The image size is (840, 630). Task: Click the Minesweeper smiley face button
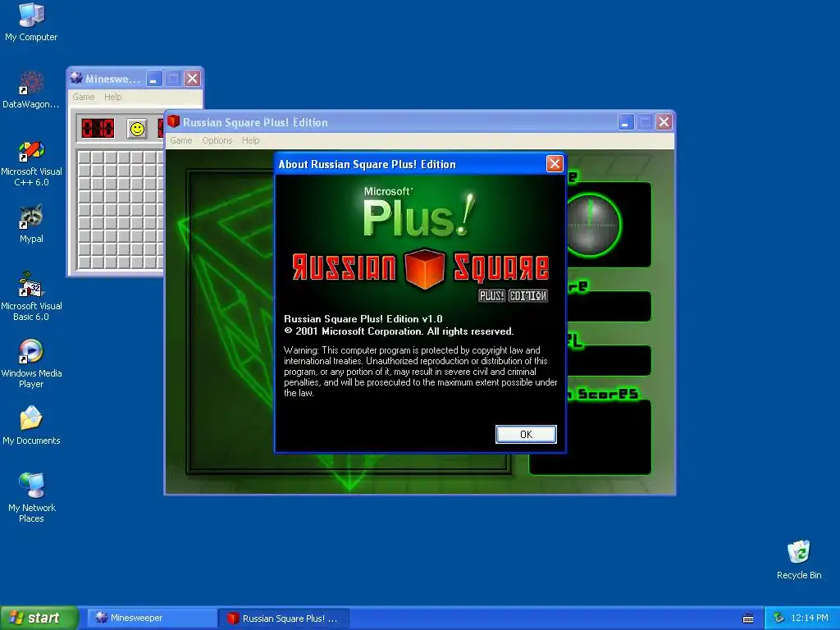137,129
